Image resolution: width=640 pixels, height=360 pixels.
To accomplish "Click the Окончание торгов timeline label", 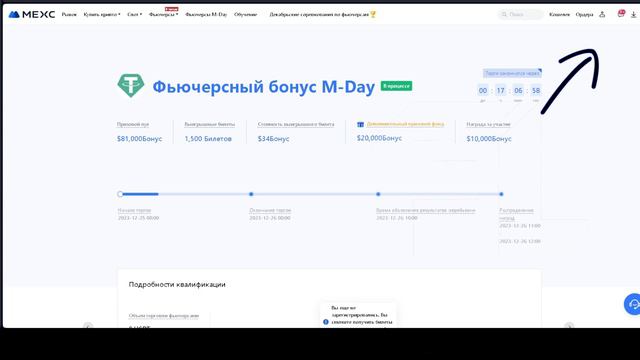I will tap(270, 210).
